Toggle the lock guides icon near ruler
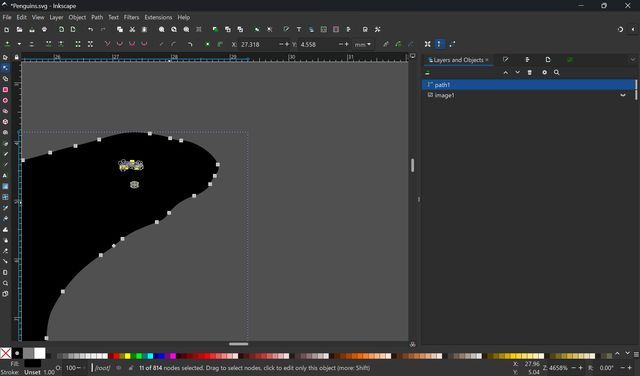Viewport: 640px width, 376px height. click(16, 57)
